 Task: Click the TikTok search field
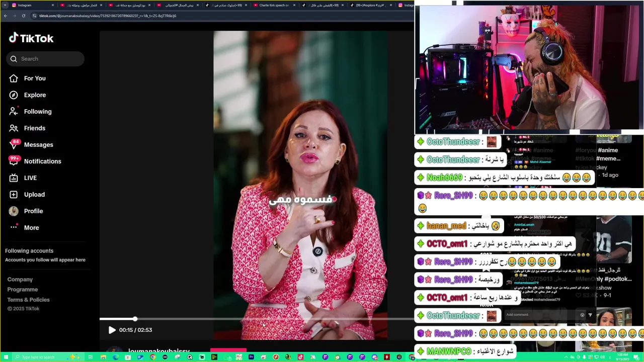point(45,59)
